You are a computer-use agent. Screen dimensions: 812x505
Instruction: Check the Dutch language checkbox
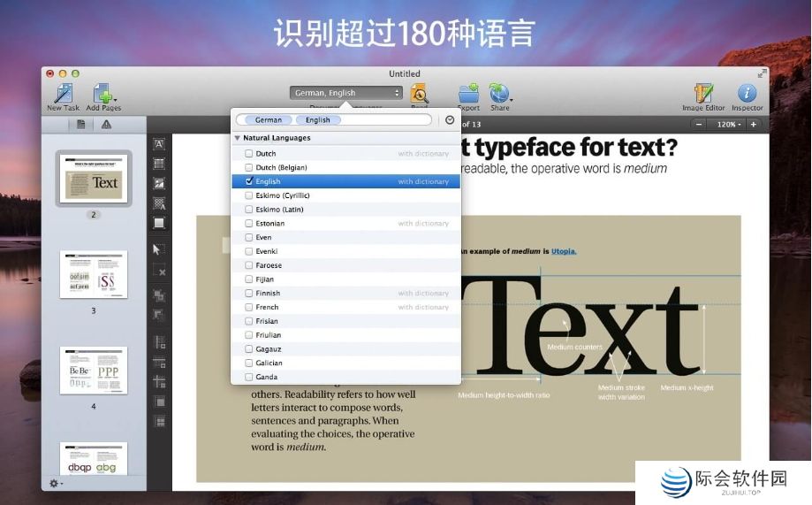coord(248,154)
